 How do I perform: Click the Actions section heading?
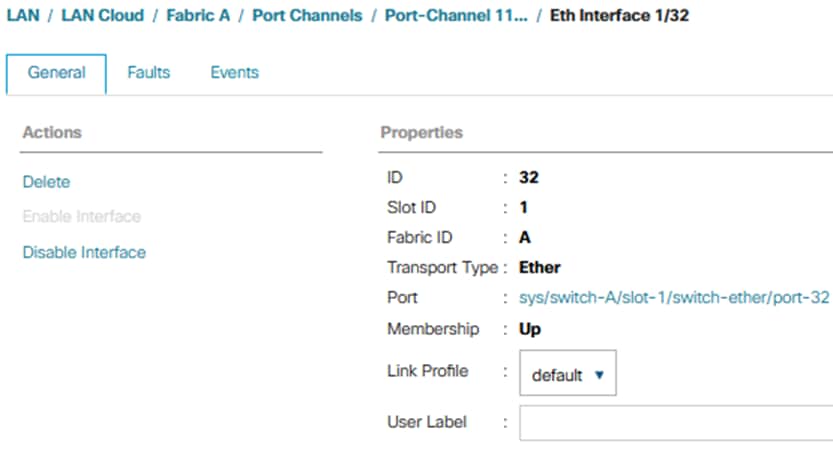pyautogui.click(x=52, y=132)
